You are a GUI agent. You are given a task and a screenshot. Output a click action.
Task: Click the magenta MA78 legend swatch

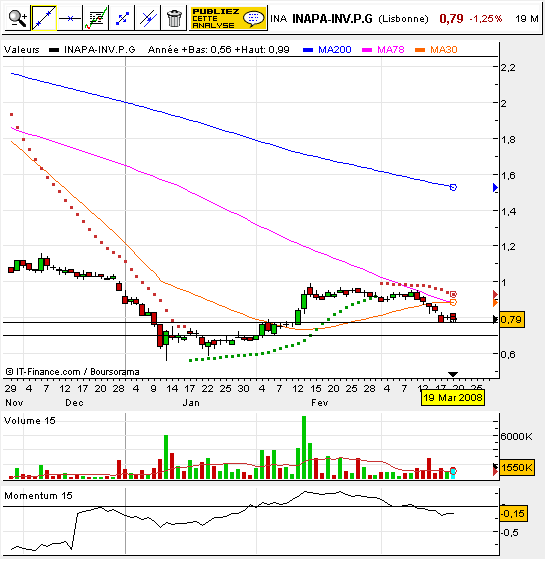tap(367, 50)
